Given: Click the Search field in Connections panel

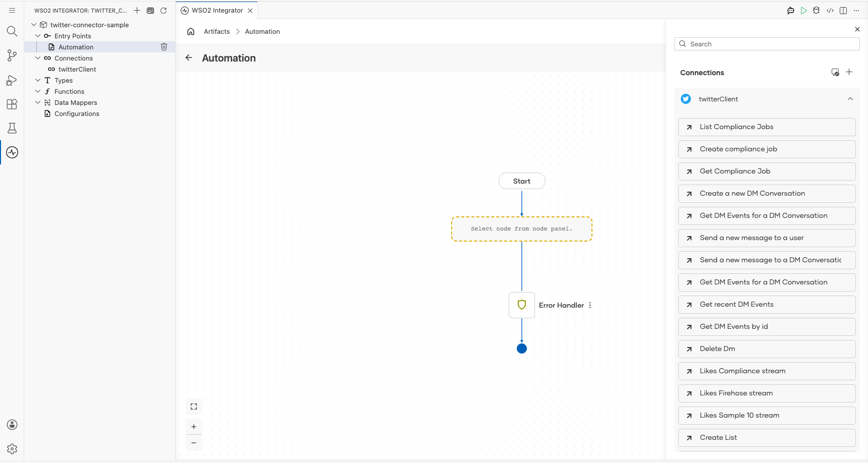Looking at the screenshot, I should click(767, 44).
